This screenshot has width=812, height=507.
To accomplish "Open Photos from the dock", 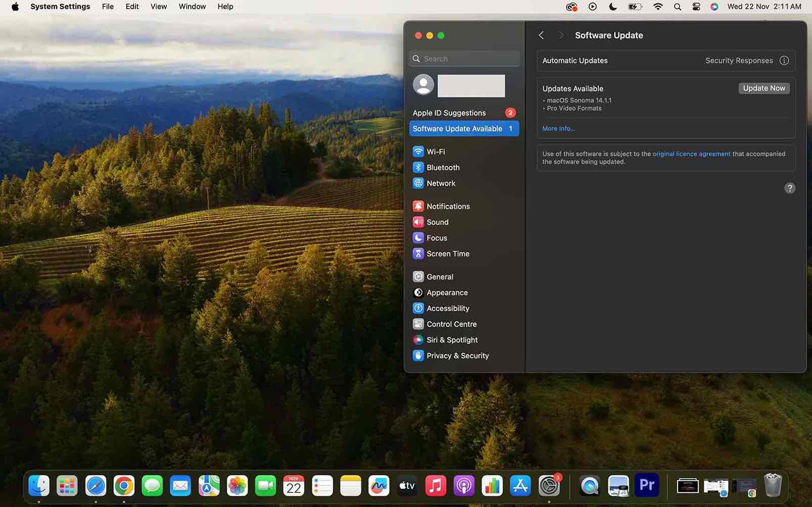I will [x=237, y=486].
